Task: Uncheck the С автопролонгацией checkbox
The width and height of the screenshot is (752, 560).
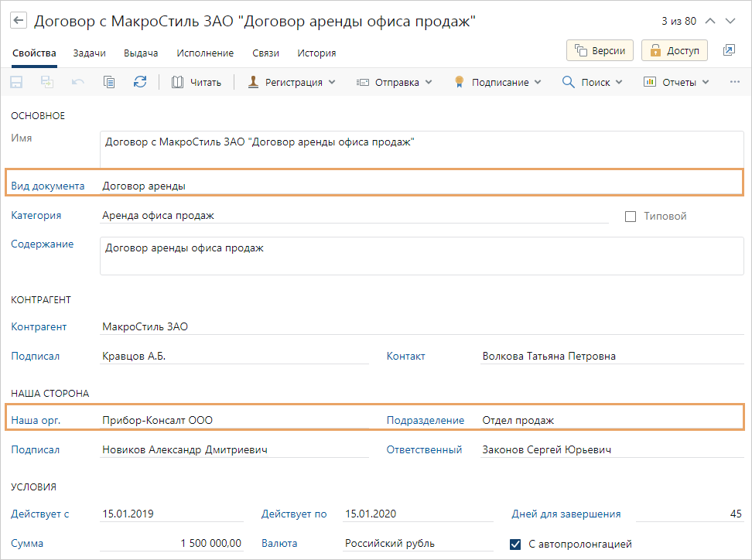Action: [x=516, y=544]
